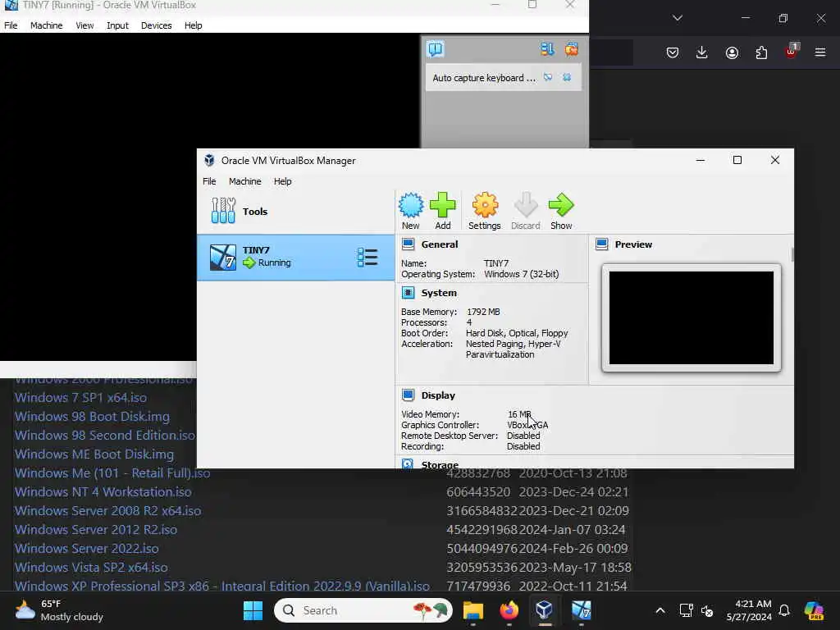Open Windows Vista SP2 x64.iso link

point(91,567)
